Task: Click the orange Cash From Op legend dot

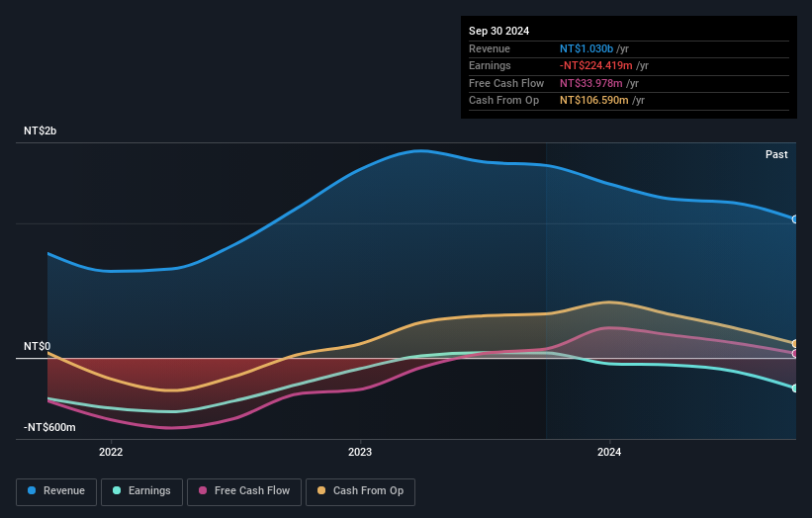Action: pos(321,490)
